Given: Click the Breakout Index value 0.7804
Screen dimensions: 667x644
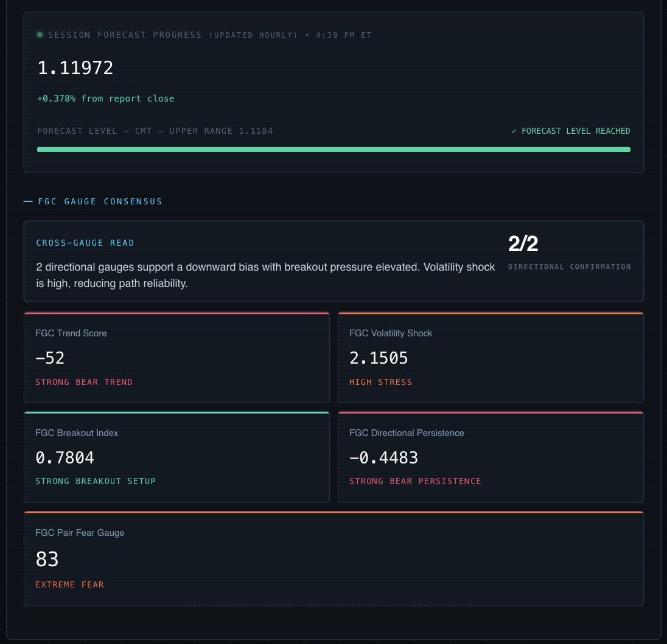Looking at the screenshot, I should [x=65, y=458].
